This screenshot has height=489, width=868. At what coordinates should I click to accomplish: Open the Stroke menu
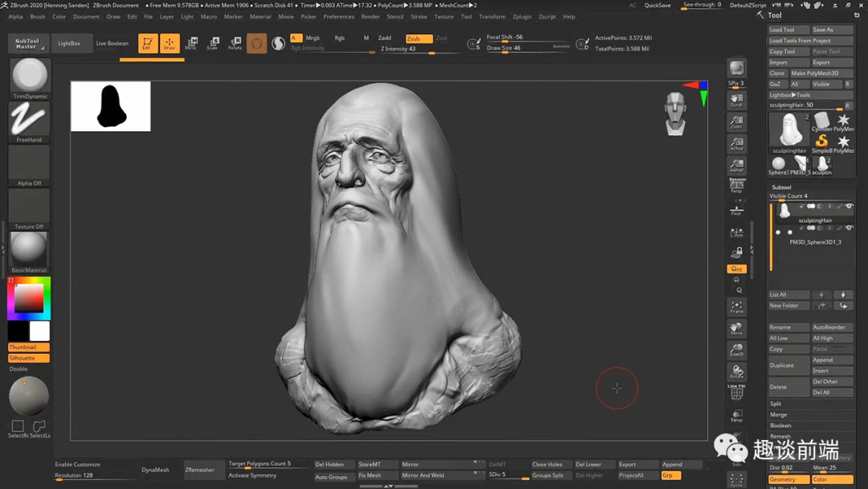pyautogui.click(x=419, y=16)
